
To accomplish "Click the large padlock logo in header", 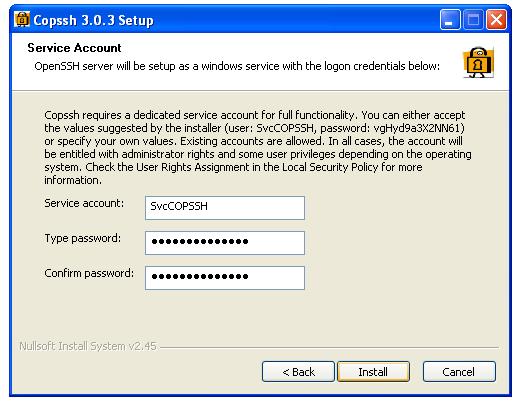I will [479, 62].
